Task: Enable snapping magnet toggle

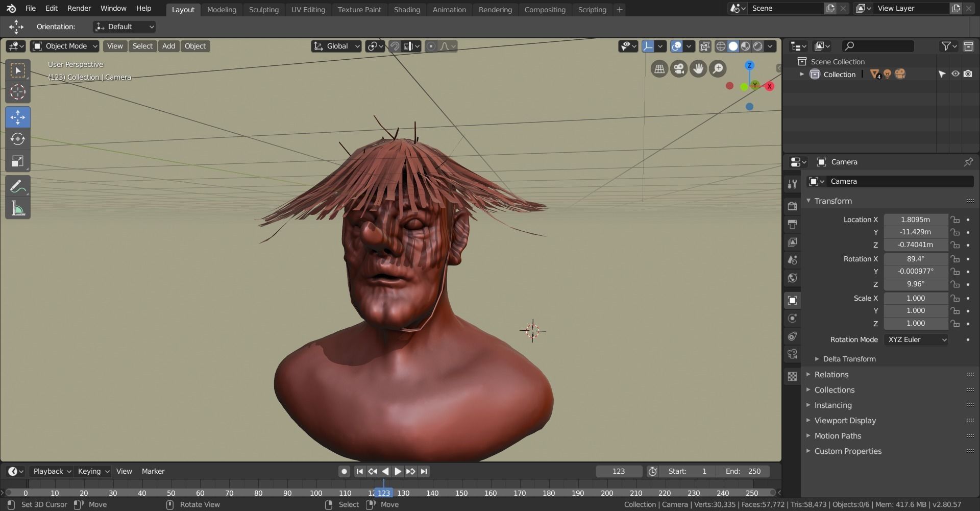Action: 395,46
